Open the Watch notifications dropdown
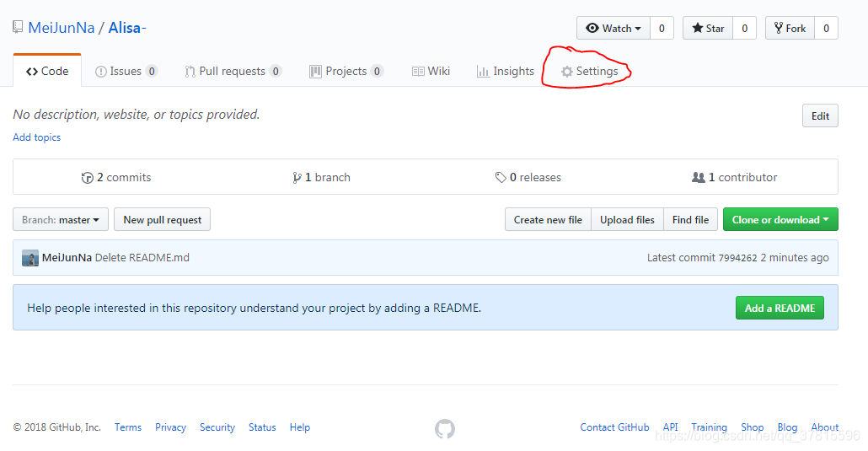The image size is (868, 451). click(x=613, y=29)
